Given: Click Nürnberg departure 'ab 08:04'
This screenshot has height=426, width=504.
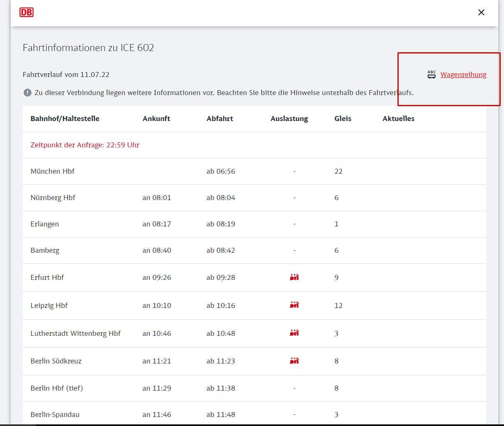Looking at the screenshot, I should click(221, 198).
